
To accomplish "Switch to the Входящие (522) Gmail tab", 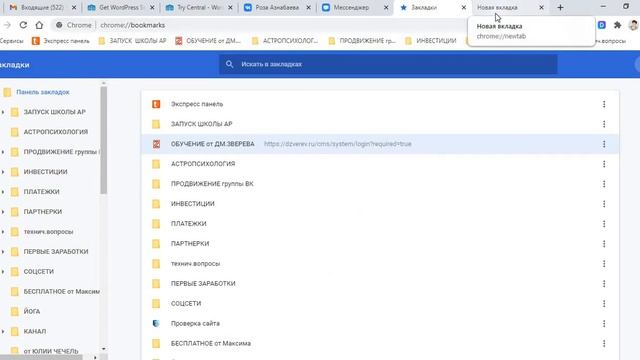I will tap(41, 7).
